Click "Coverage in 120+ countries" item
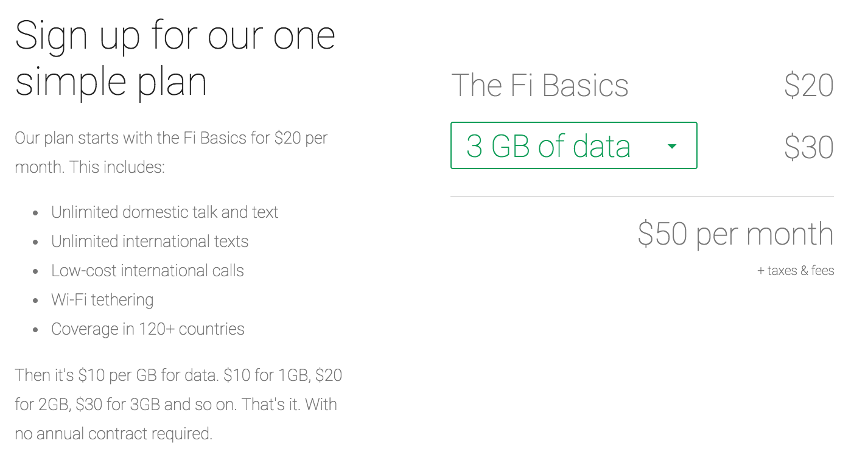Screen dimensions: 868x460 click(148, 329)
